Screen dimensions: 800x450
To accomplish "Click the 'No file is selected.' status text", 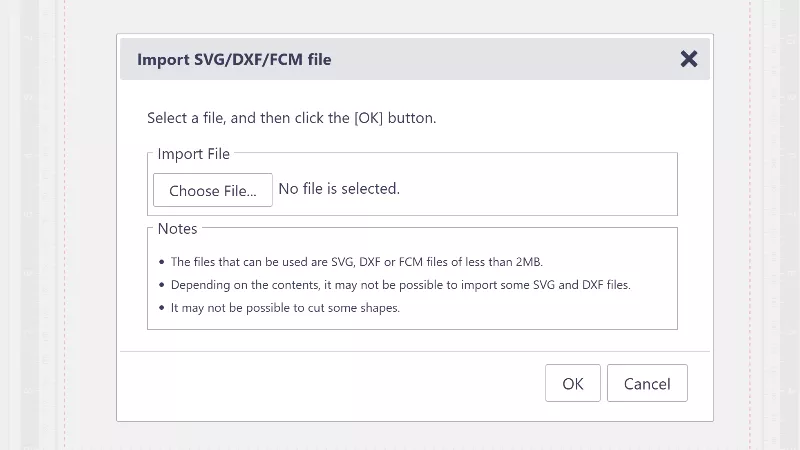I will 339,188.
